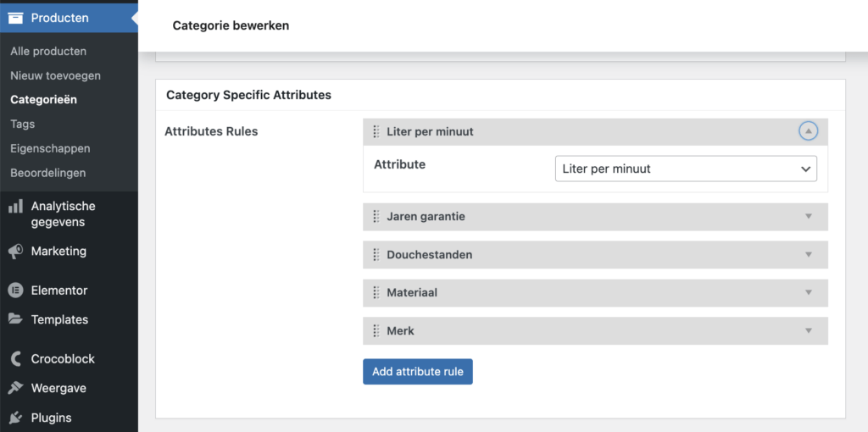Open Eigenschappen submenu item
This screenshot has height=432, width=868.
tap(50, 149)
